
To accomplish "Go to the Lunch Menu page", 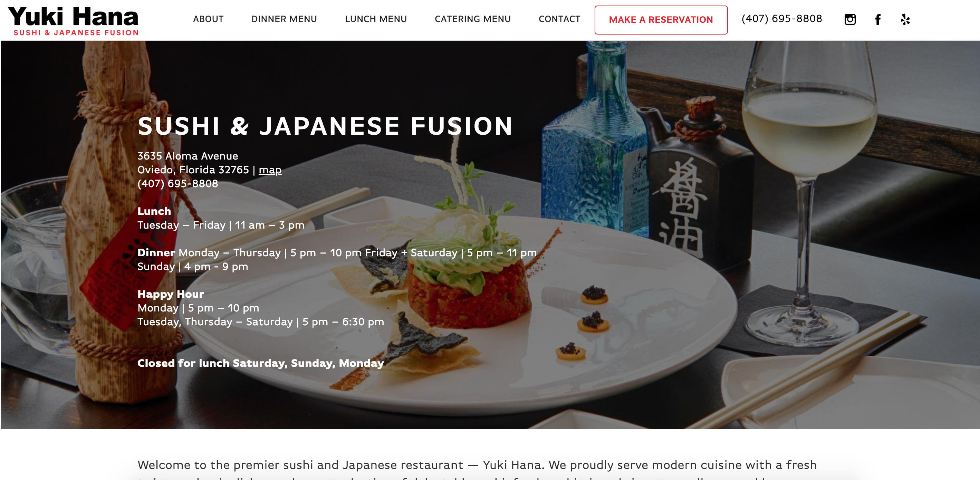I will point(376,19).
